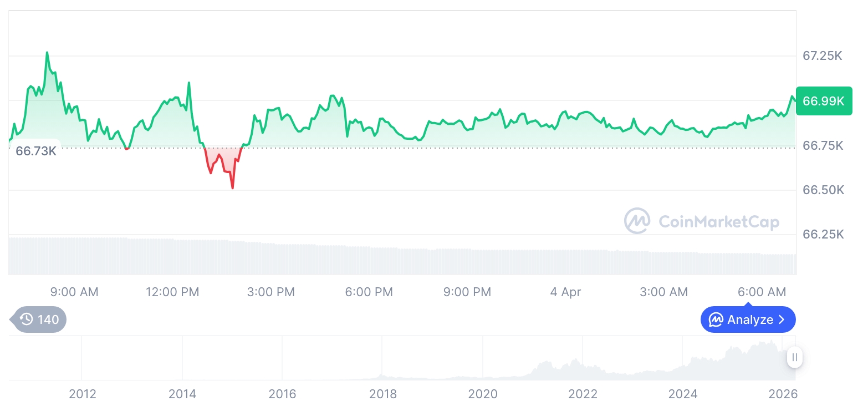
Task: Click the 4 Apr date axis label
Action: 565,292
